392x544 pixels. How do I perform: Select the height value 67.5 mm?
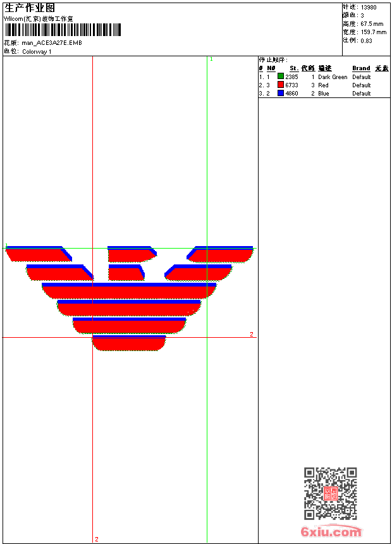coord(372,24)
